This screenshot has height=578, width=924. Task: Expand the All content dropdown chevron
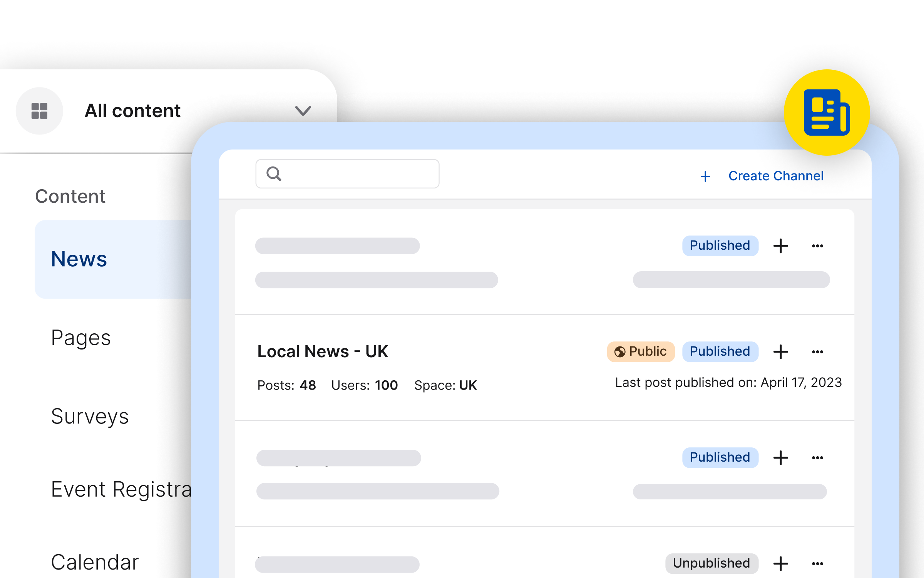(303, 111)
